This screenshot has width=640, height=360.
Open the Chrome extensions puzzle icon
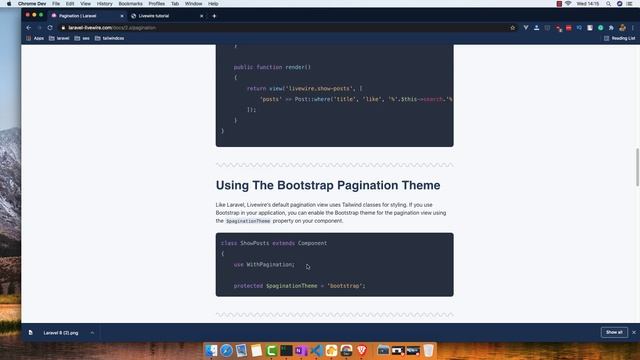coord(611,28)
